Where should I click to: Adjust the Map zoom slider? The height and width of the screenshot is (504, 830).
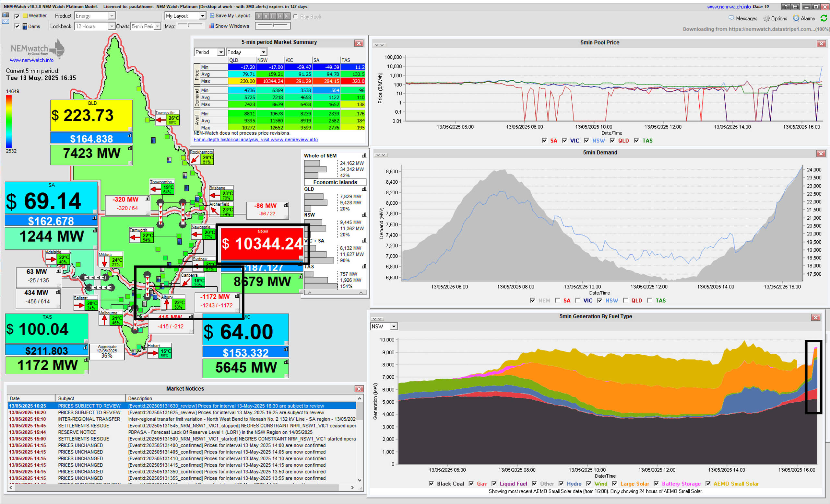point(190,25)
